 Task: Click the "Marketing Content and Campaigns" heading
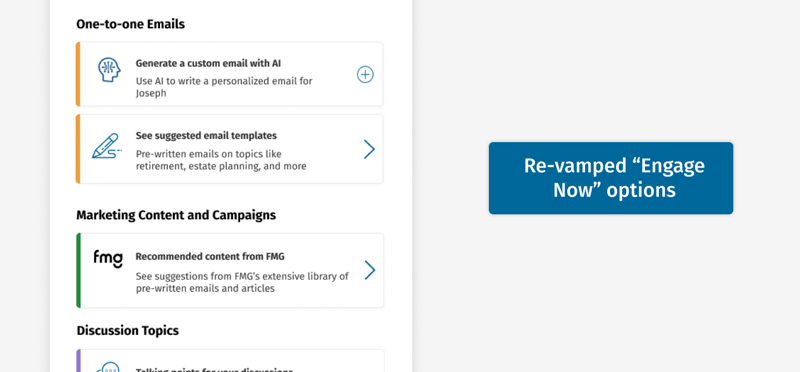coord(176,215)
